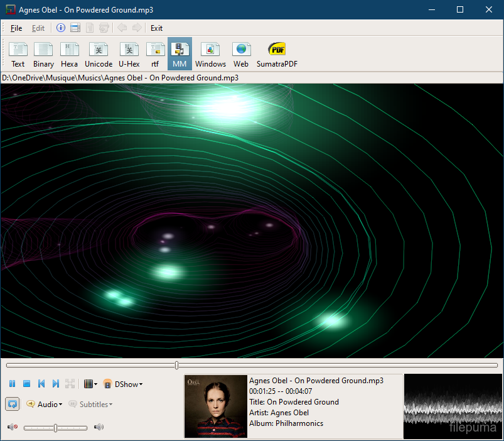This screenshot has height=441, width=504.
Task: Mute audio using the muted speaker icon
Action: pos(12,428)
